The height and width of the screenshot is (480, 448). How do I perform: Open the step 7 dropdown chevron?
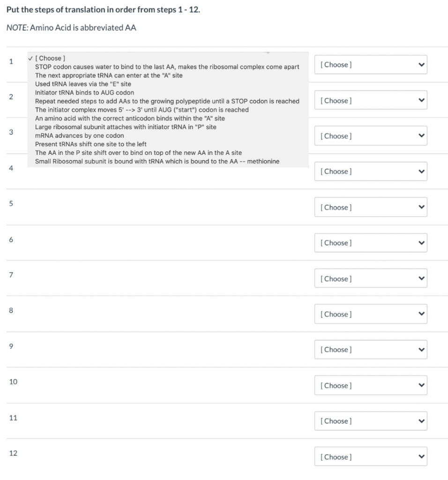[421, 278]
